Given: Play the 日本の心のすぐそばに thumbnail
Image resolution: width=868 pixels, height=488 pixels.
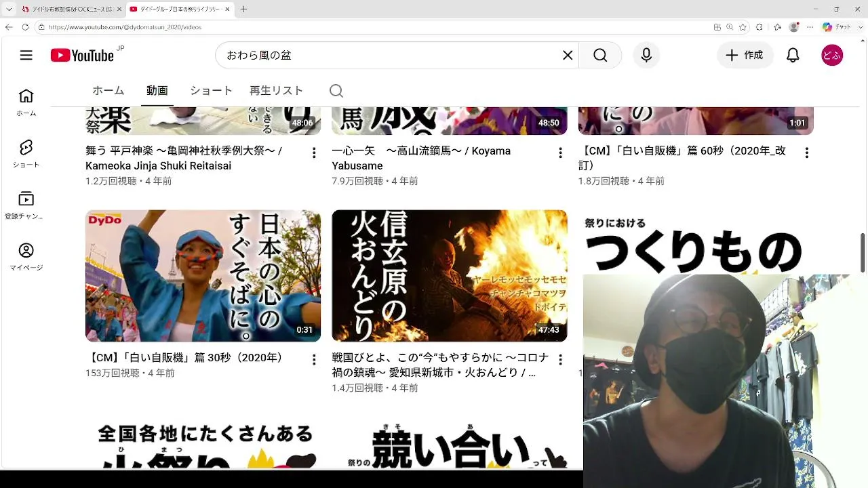Looking at the screenshot, I should (x=203, y=276).
